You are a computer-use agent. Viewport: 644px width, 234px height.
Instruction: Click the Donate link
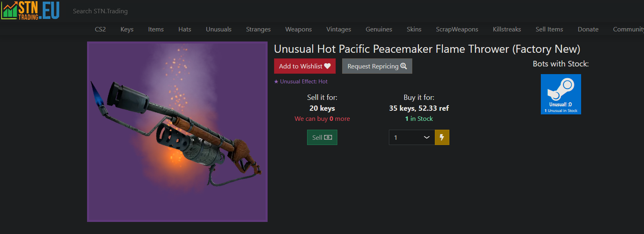(588, 29)
